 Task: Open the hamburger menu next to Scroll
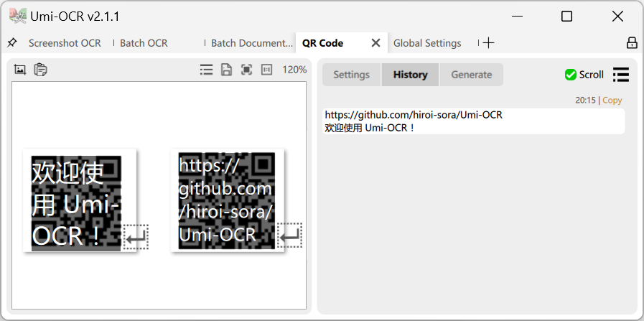coord(620,75)
